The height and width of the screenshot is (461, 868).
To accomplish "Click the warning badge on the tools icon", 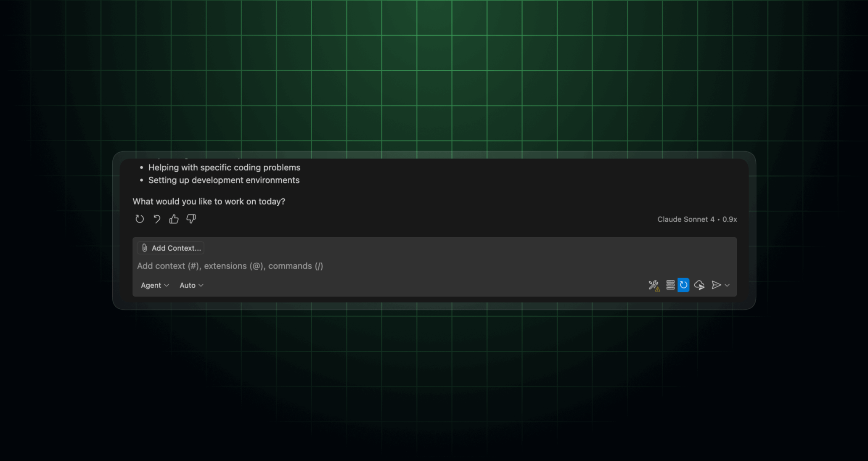I will pos(658,289).
